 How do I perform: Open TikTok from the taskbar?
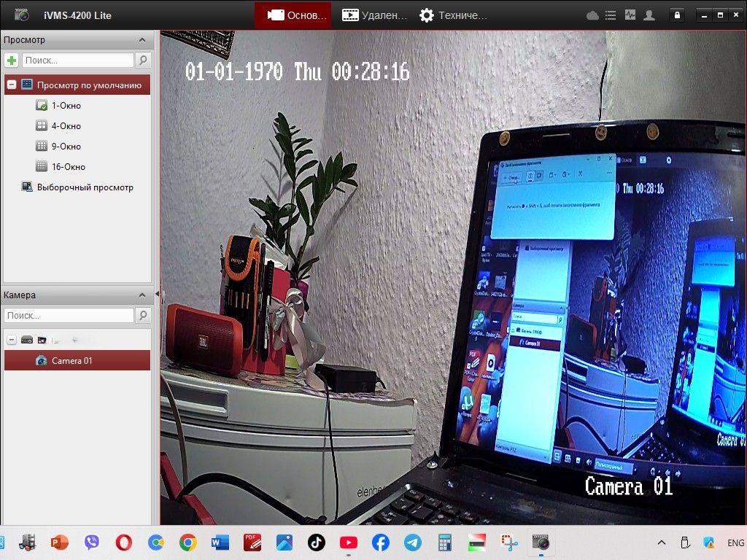coord(317,542)
